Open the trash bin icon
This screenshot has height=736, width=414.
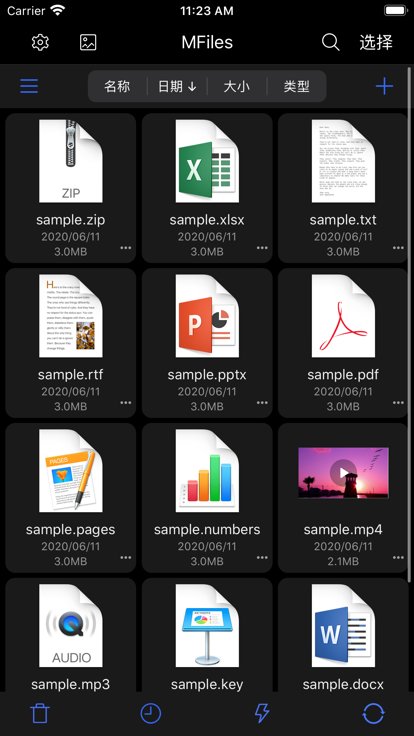click(x=40, y=713)
